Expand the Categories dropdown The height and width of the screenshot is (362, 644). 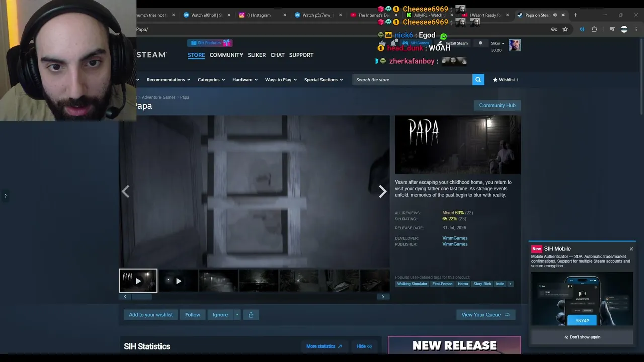tap(211, 80)
